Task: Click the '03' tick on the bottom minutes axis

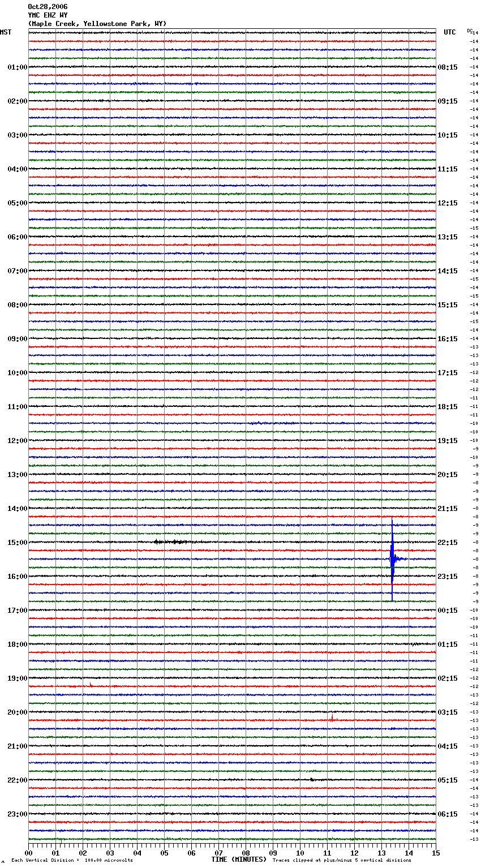Action: point(110,853)
